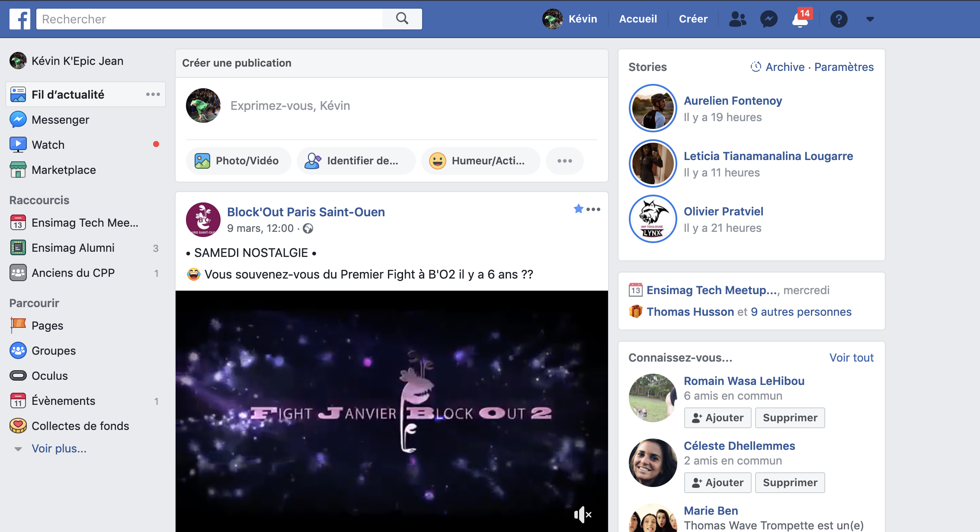Viewport: 980px width, 532px height.
Task: Open Watch in left sidebar
Action: [48, 145]
